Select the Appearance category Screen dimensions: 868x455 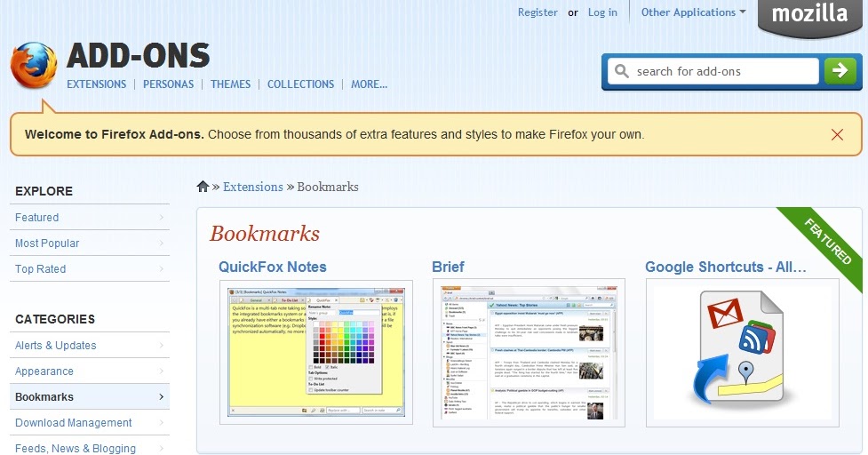click(90, 371)
